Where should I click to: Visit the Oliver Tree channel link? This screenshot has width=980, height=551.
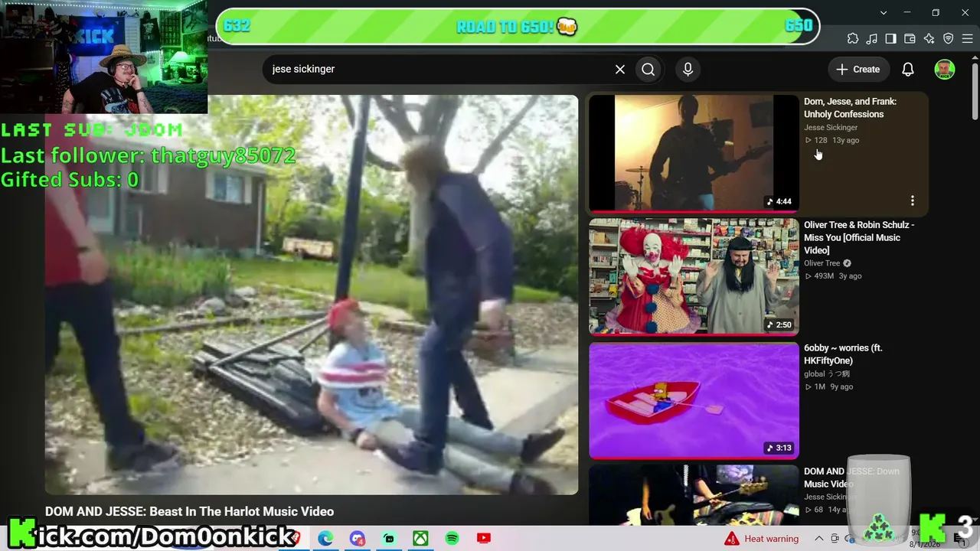822,263
